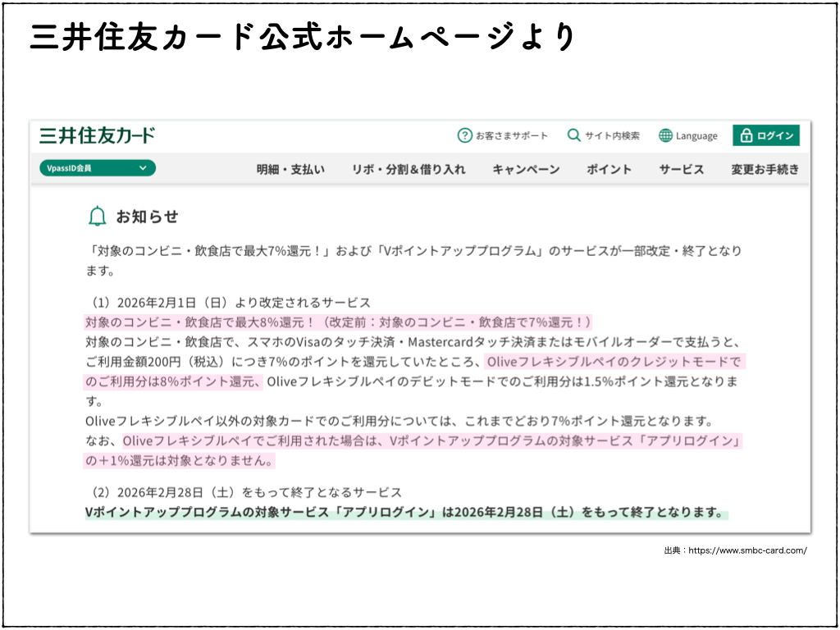Click the line （2）2026年2月28日（土）をもって終了となるサービス
The image size is (840, 630).
tap(246, 492)
